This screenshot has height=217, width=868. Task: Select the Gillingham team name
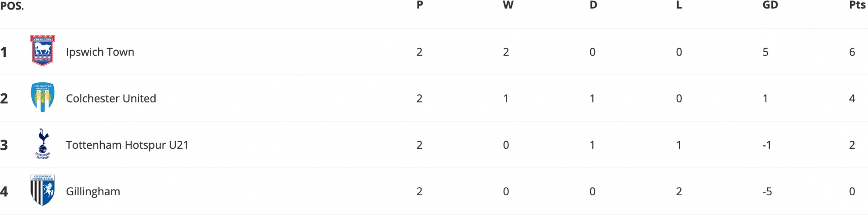(93, 191)
